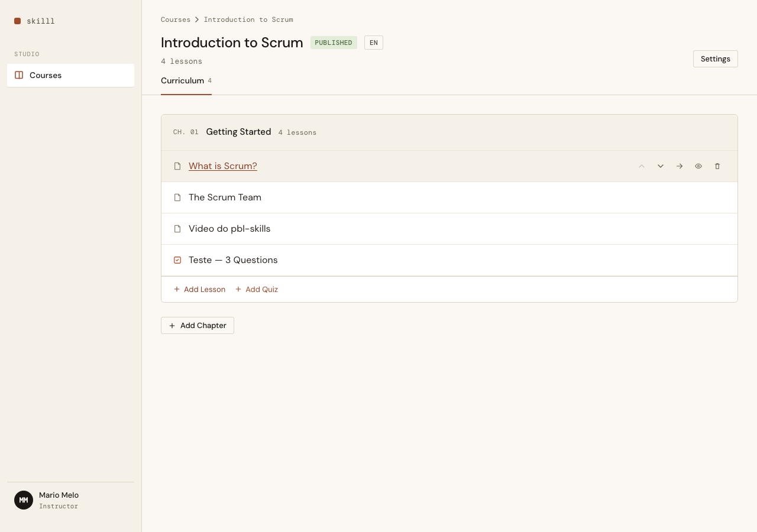Select the Curriculum tab
This screenshot has width=757, height=532.
point(186,81)
